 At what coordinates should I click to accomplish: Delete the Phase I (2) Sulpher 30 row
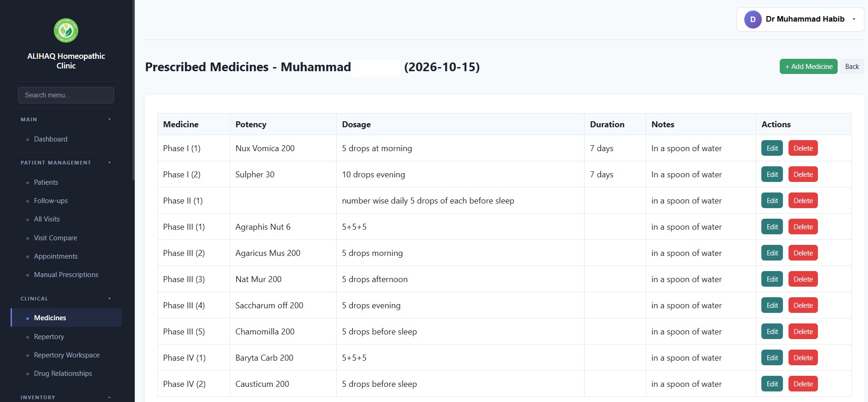click(x=803, y=175)
